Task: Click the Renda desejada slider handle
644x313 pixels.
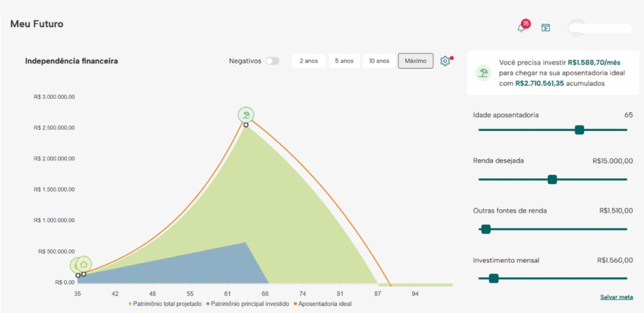Action: pos(552,179)
